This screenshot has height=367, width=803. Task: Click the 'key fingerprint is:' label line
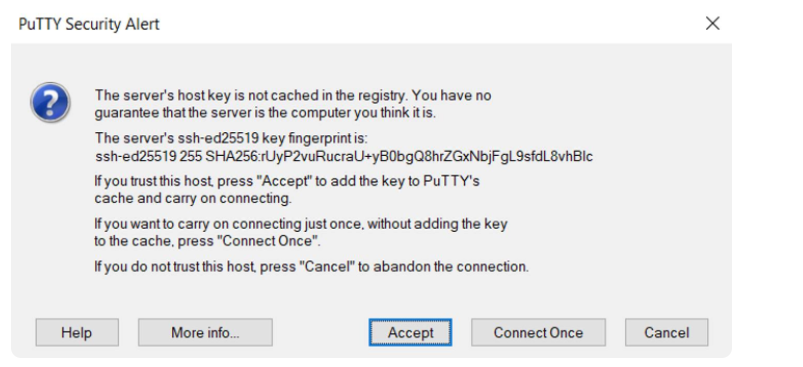pos(231,138)
